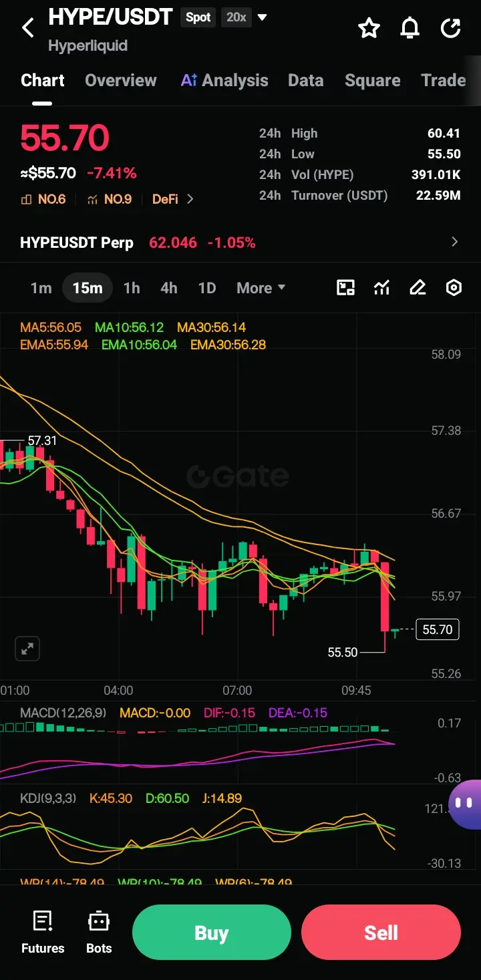Screen dimensions: 481x980
Task: Switch to the Overview tab
Action: tap(121, 81)
